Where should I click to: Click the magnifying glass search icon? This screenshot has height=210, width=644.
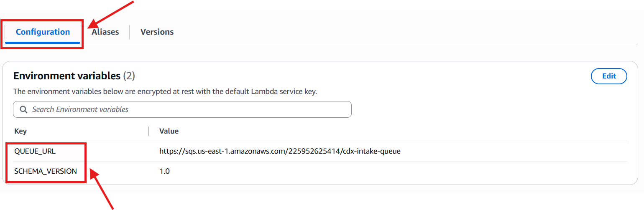[23, 109]
